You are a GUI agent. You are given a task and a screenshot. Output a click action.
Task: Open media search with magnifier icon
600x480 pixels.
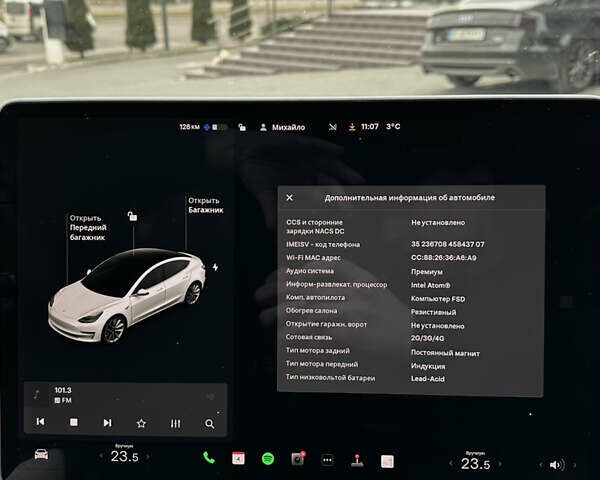point(209,424)
